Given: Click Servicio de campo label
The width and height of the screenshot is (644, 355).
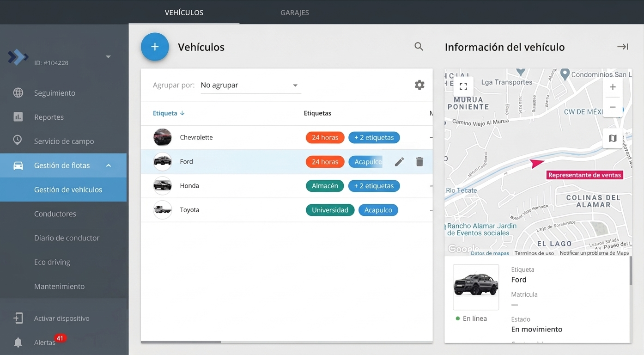Looking at the screenshot, I should click(64, 141).
